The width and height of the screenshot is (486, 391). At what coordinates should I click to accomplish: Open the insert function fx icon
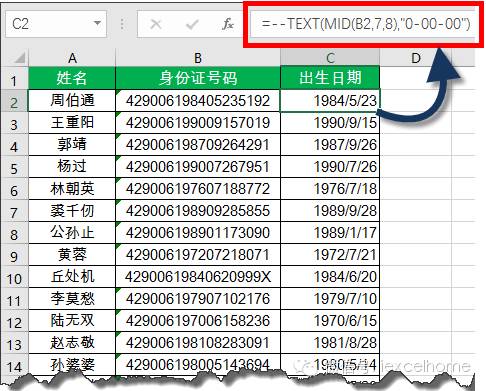click(x=228, y=24)
